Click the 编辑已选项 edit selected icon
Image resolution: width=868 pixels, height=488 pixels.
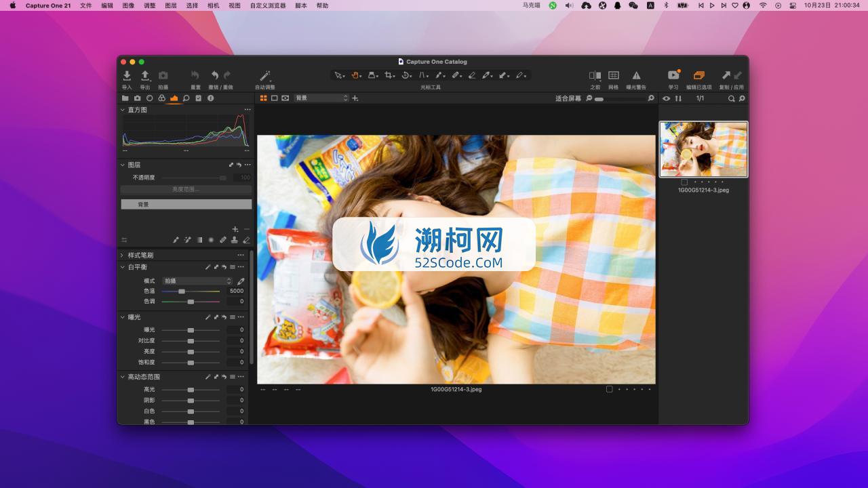click(x=698, y=75)
